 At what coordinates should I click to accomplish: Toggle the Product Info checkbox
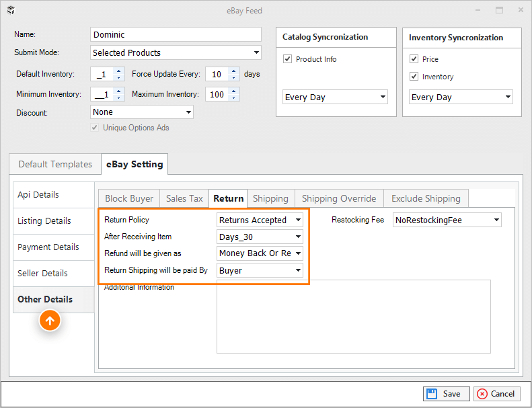click(x=287, y=59)
